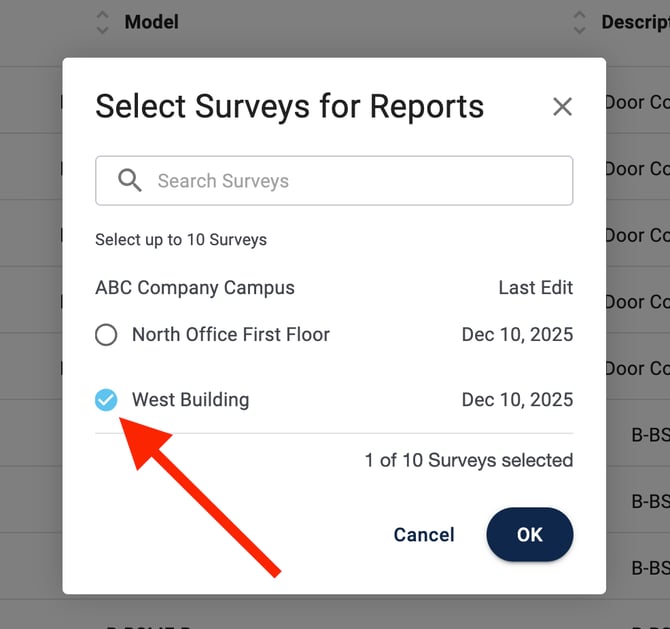This screenshot has height=629, width=670.
Task: Click the North Office First Floor label
Action: click(x=231, y=335)
